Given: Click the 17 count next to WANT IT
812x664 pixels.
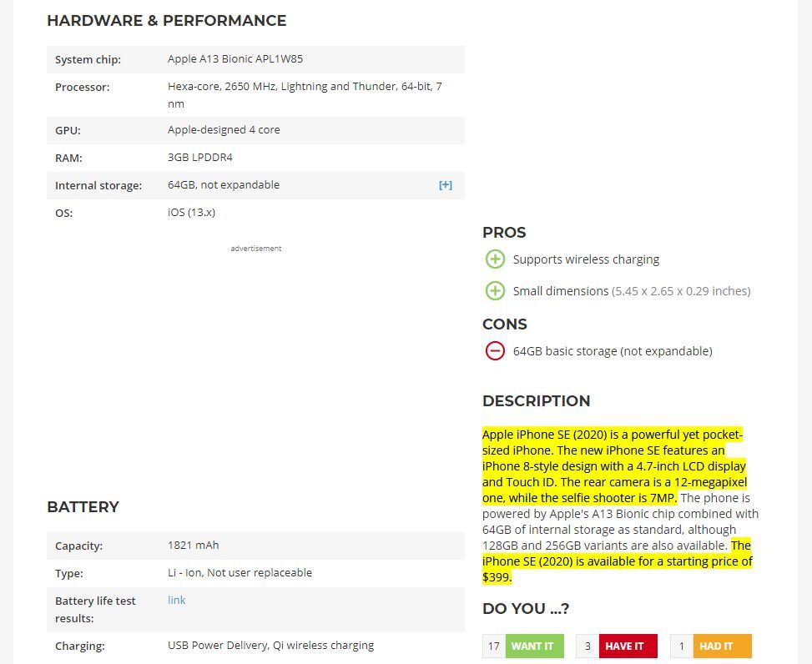Looking at the screenshot, I should pos(494,646).
